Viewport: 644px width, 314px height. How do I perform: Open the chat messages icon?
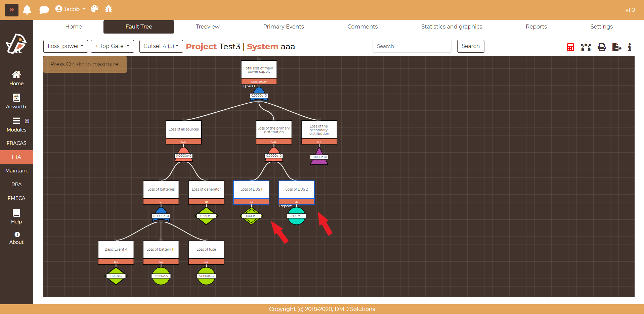44,10
